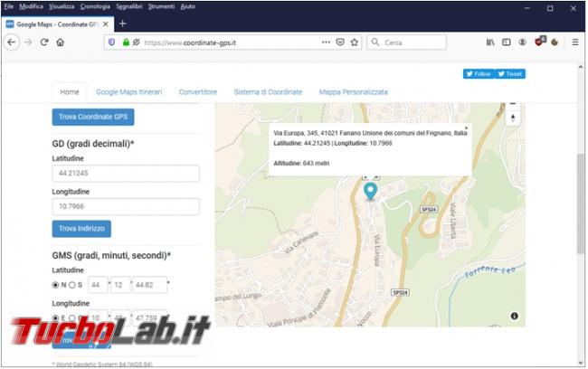Open the Mappa Personalizzata tab
The image size is (588, 369).
pyautogui.click(x=353, y=92)
